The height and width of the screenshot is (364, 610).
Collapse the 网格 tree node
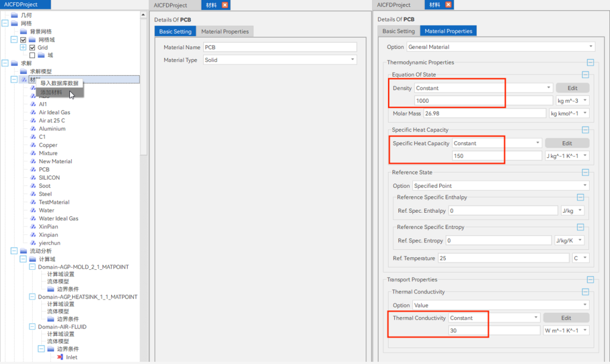tap(5, 23)
